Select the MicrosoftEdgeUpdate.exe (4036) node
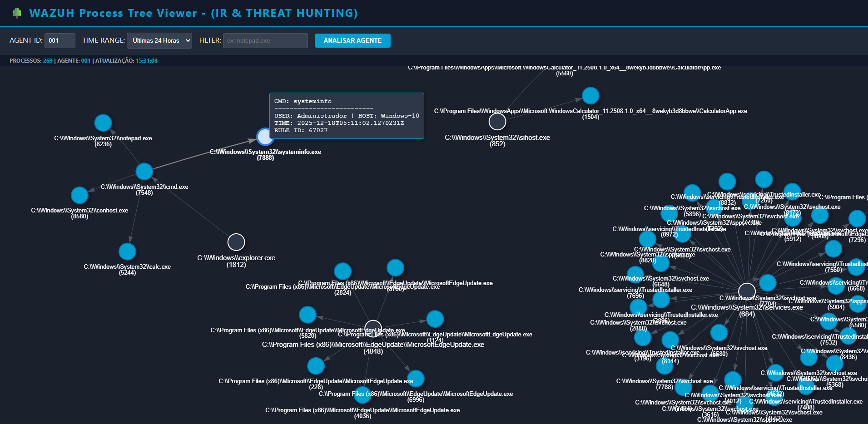Viewport: 868px width, 424px height. click(x=362, y=395)
